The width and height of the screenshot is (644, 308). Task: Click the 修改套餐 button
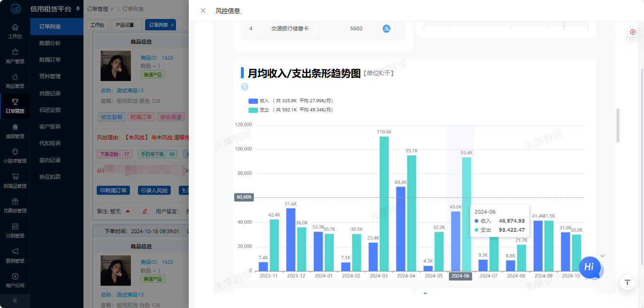tap(111, 117)
